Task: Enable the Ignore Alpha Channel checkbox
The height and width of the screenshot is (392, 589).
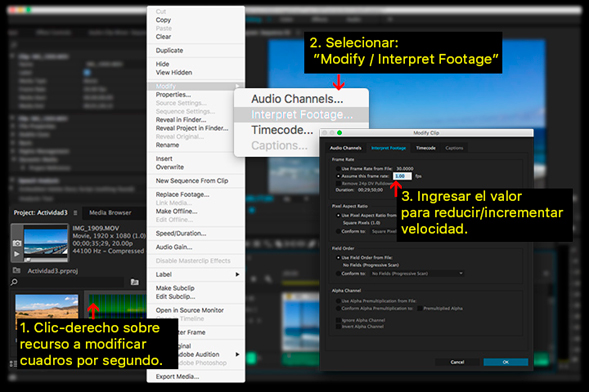Action: pos(338,320)
